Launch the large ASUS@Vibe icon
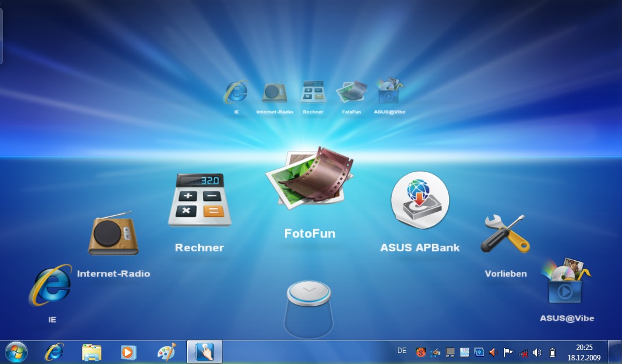The height and width of the screenshot is (364, 622). coord(566,281)
